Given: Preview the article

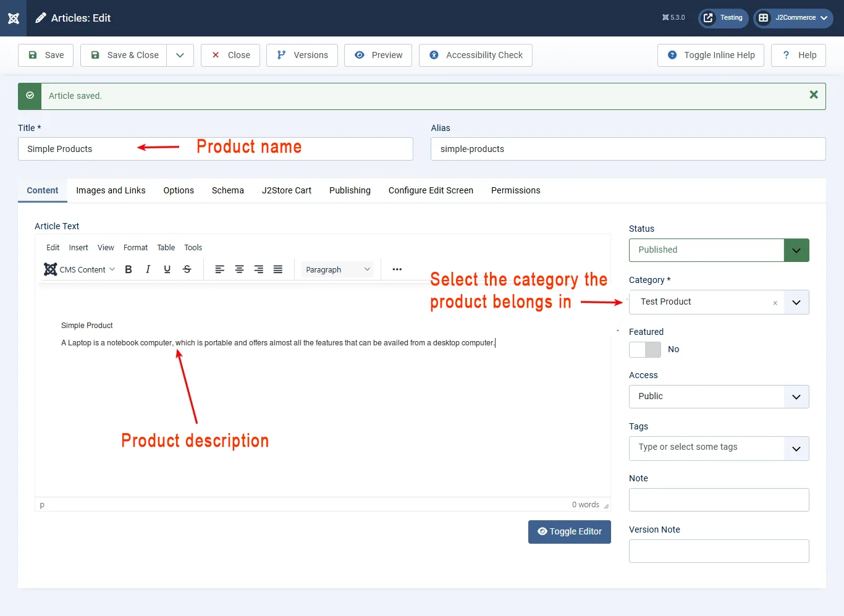Looking at the screenshot, I should click(378, 55).
